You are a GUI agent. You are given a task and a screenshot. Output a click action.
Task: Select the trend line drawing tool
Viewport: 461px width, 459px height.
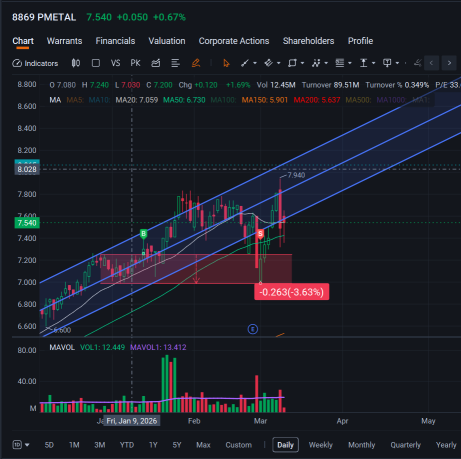point(245,63)
